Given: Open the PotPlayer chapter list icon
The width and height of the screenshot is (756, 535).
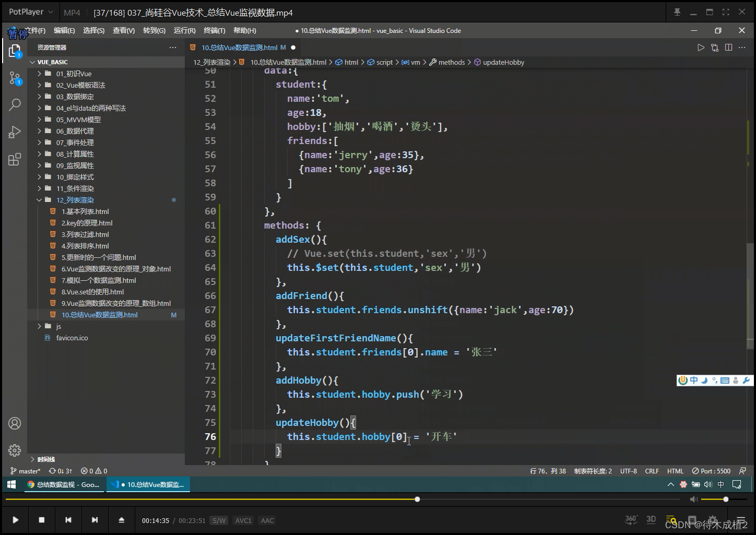Looking at the screenshot, I should [692, 520].
